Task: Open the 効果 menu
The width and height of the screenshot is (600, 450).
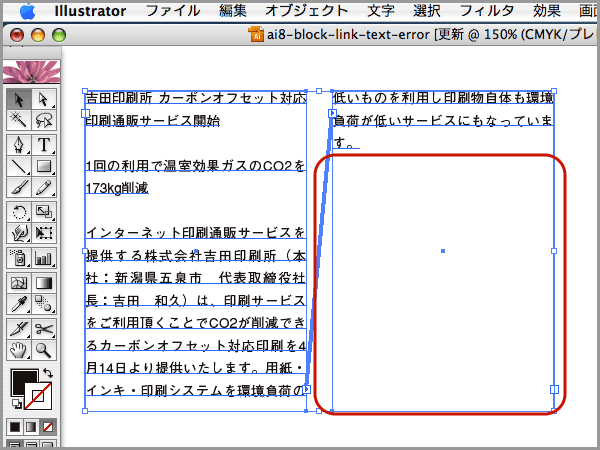Action: coord(547,11)
